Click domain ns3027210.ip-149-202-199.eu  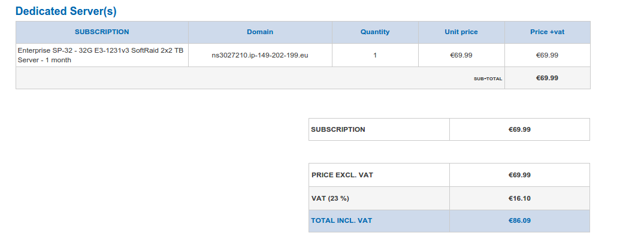(260, 55)
